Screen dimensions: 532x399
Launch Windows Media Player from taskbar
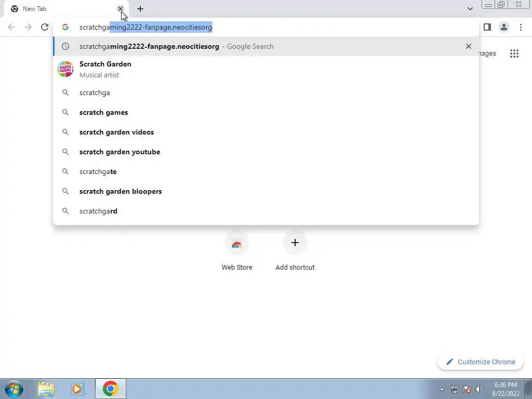[x=77, y=389]
